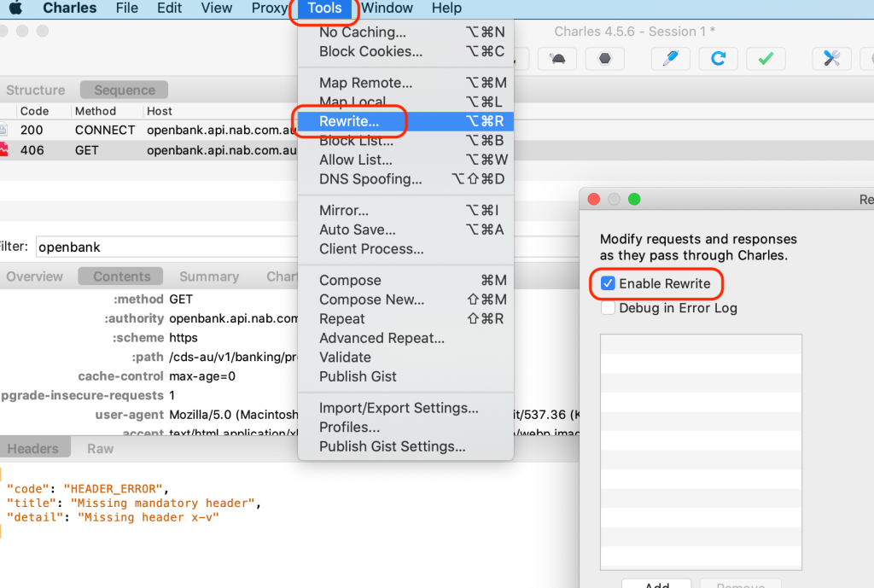Sort by the Method column header
Screen dimensions: 874x588
96,111
